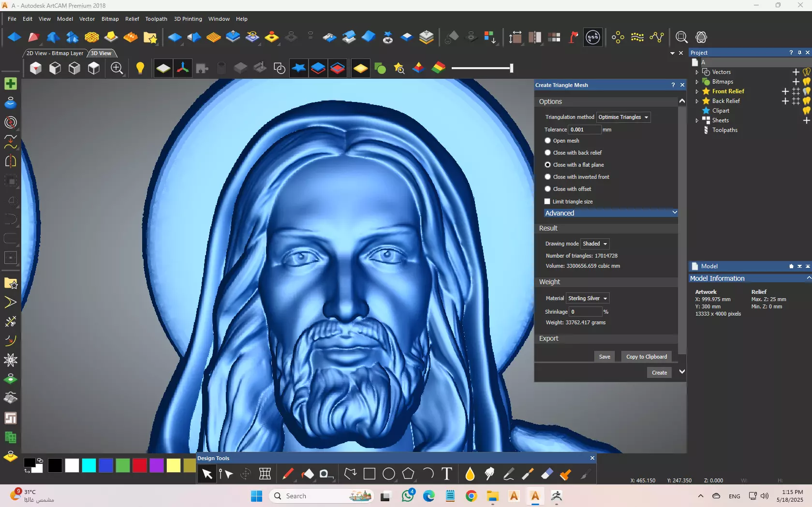Select the Create Arc tool

click(428, 474)
